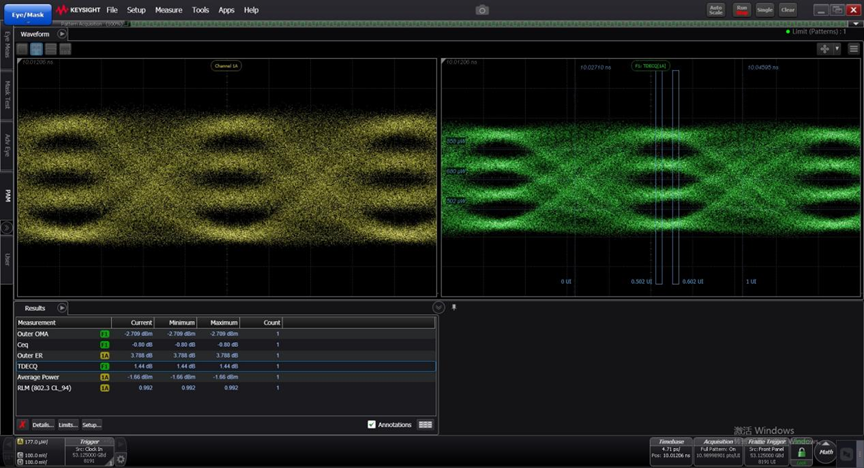Click the Run acquisition button
This screenshot has width=864, height=468.
[x=741, y=9]
